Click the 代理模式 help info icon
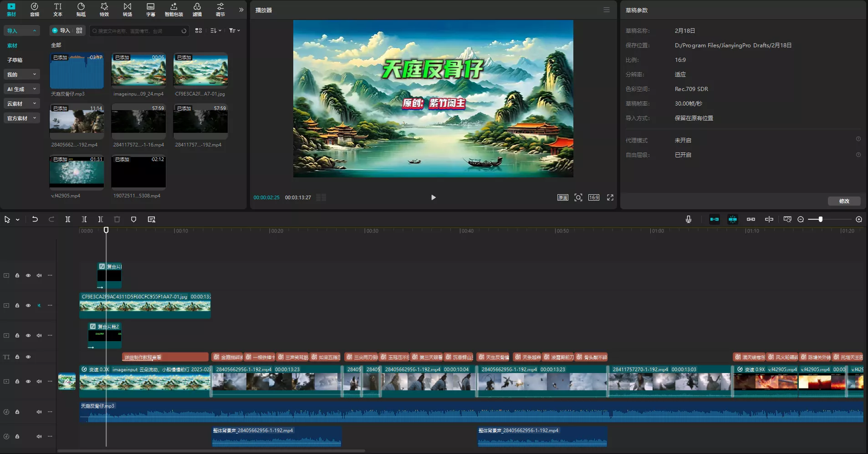This screenshot has width=868, height=454. point(858,139)
